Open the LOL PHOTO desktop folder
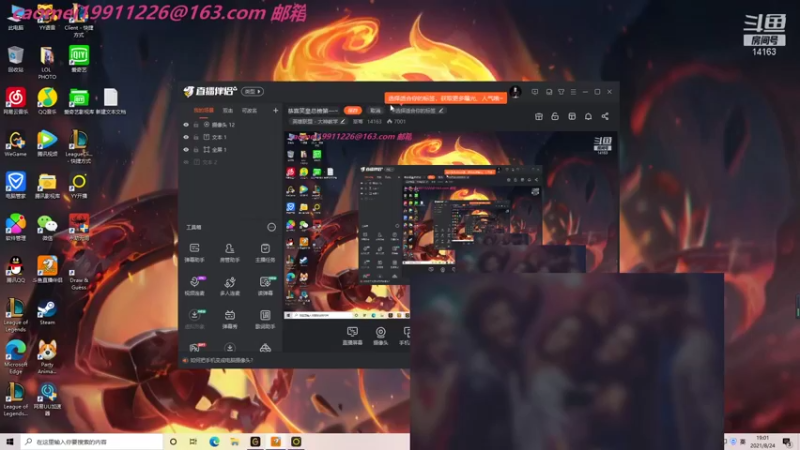The width and height of the screenshot is (800, 450). click(47, 62)
